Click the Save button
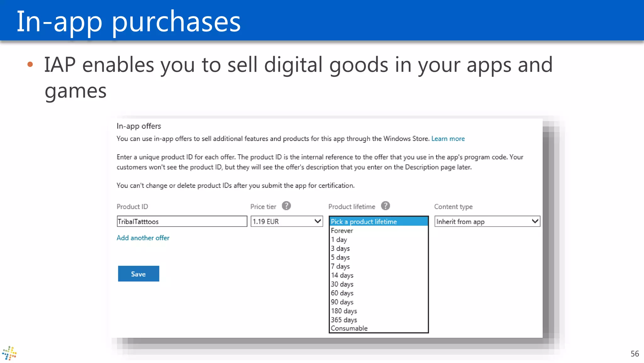Image resolution: width=644 pixels, height=363 pixels. click(138, 274)
